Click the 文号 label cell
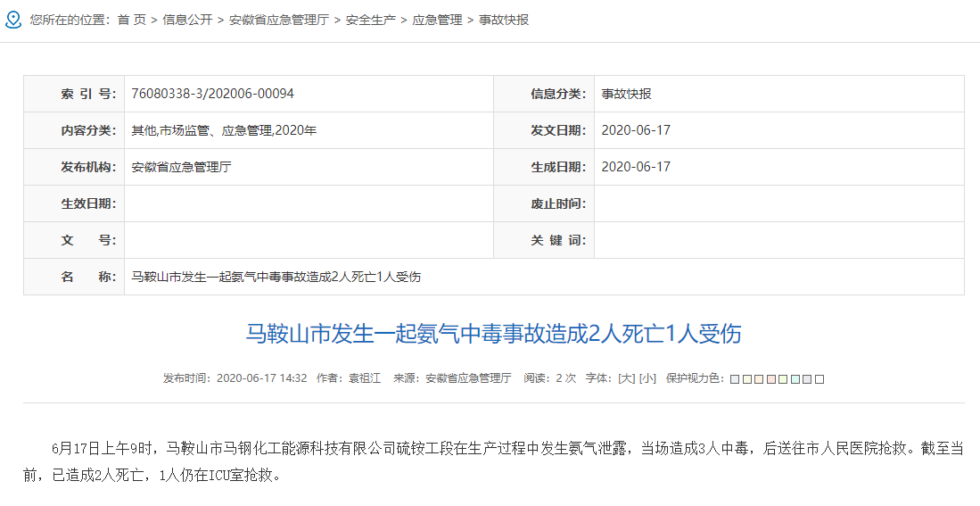Viewport: 980px width, 506px height. point(74,240)
